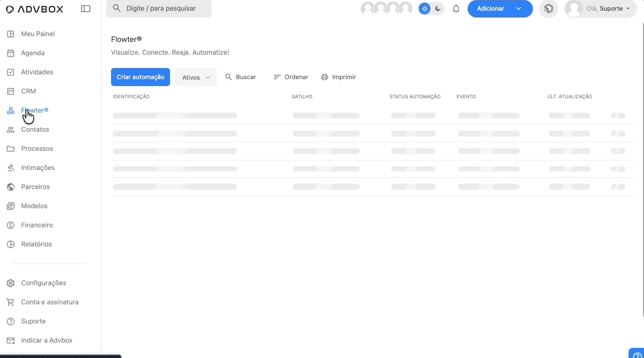644x358 pixels.
Task: Open Intimações from the sidebar
Action: (38, 168)
